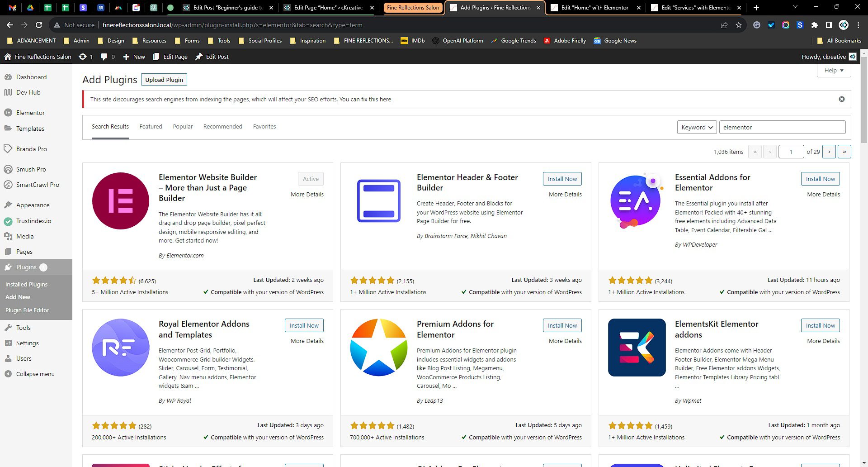Install Essential Addons for Elementor

[821, 179]
